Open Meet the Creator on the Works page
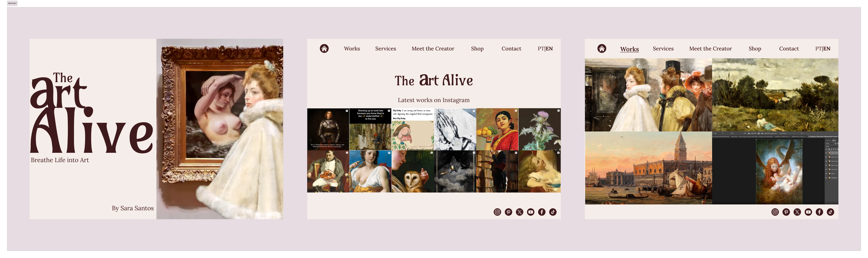Screen dimensions: 868x258 click(710, 49)
